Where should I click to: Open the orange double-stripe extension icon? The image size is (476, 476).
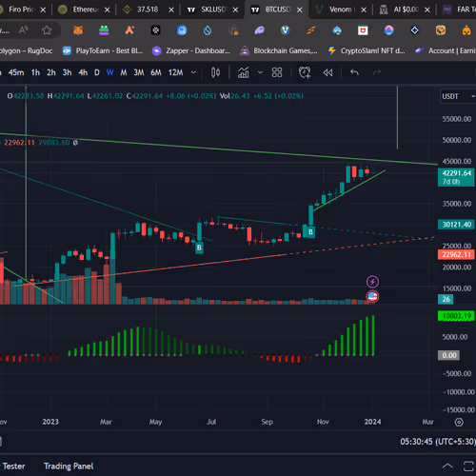[311, 30]
